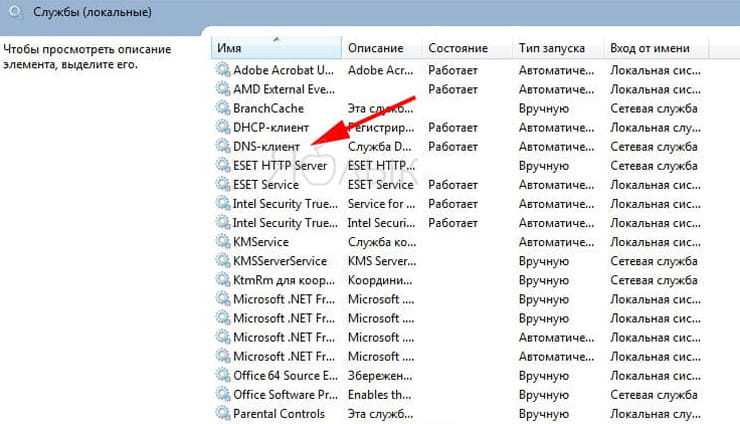
Task: Sort by the Вход от имени column header
Action: coord(656,48)
